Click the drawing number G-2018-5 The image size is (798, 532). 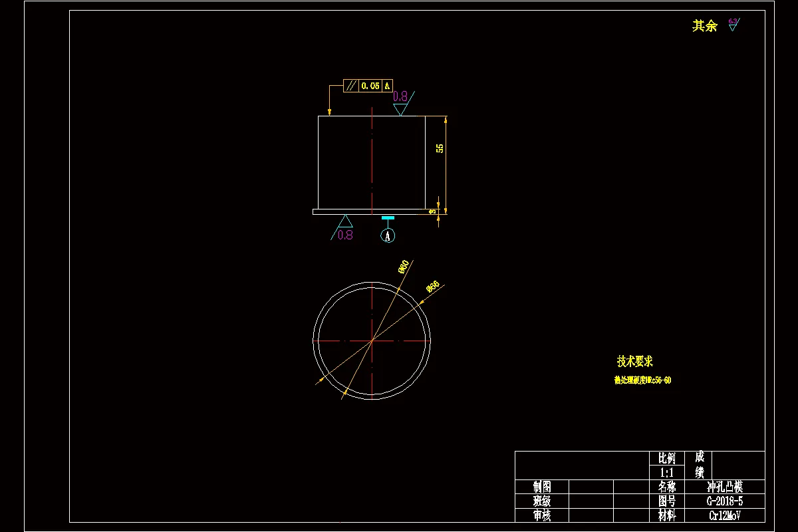[725, 501]
